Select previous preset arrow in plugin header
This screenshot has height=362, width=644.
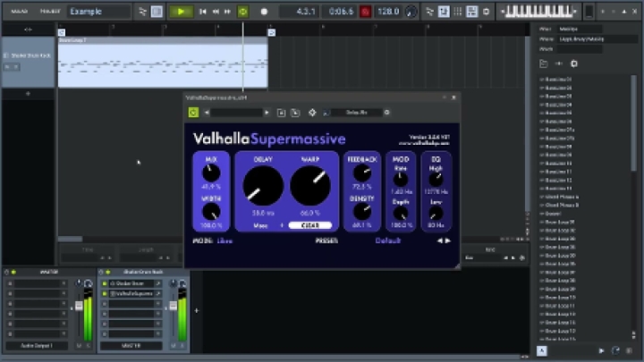207,112
